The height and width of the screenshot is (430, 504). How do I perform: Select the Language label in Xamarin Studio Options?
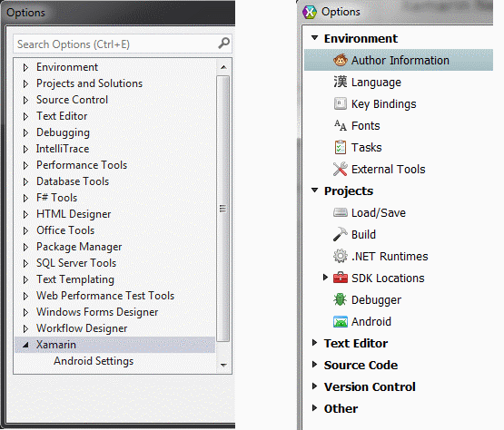click(376, 83)
